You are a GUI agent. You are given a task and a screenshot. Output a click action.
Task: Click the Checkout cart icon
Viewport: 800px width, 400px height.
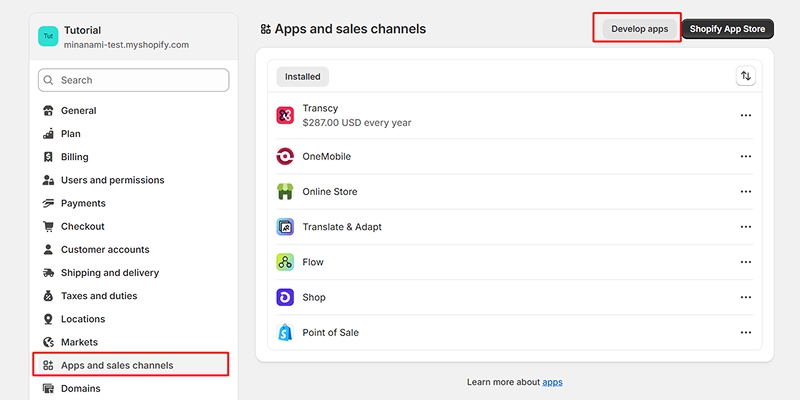pyautogui.click(x=48, y=227)
